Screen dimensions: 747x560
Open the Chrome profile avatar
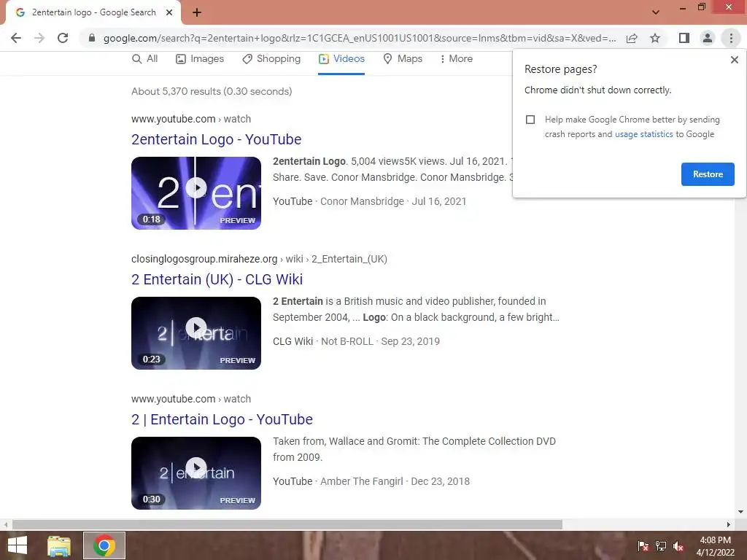(x=708, y=38)
